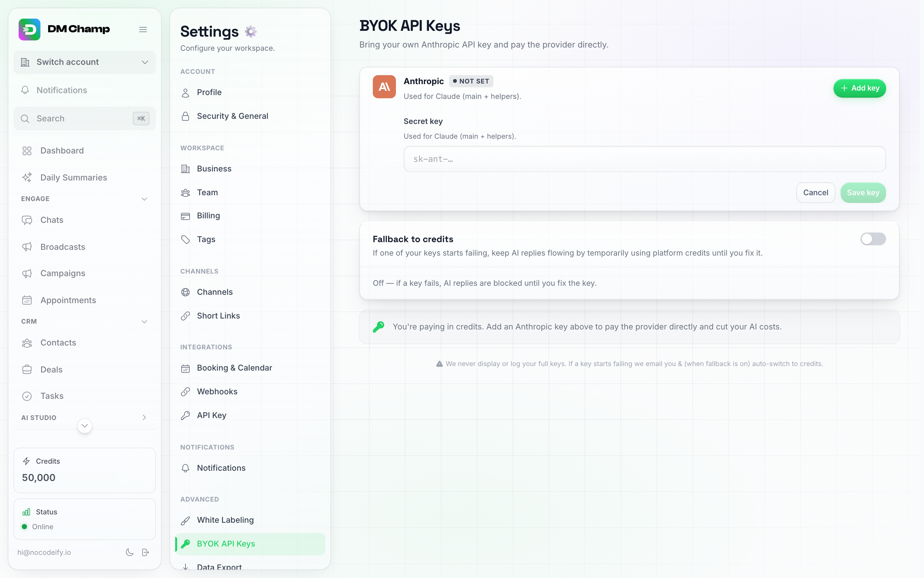Screen dimensions: 924x578
Task: Click the logout icon next to the email
Action: click(145, 552)
